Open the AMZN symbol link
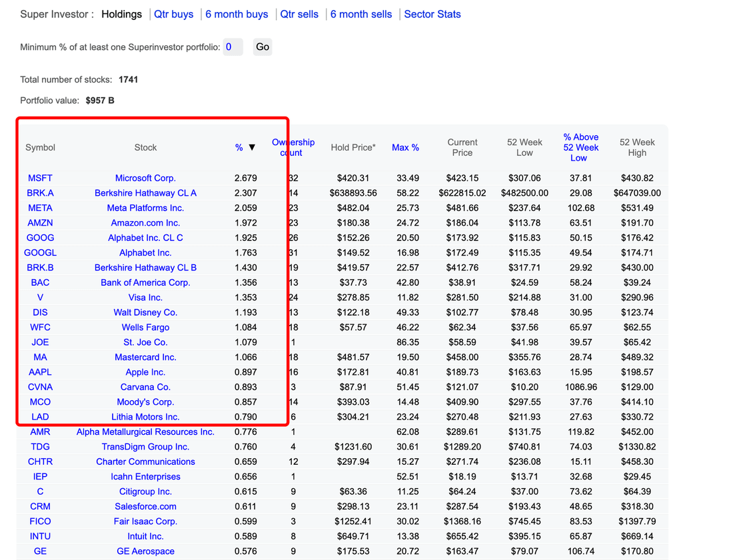The width and height of the screenshot is (733, 560). pyautogui.click(x=40, y=223)
